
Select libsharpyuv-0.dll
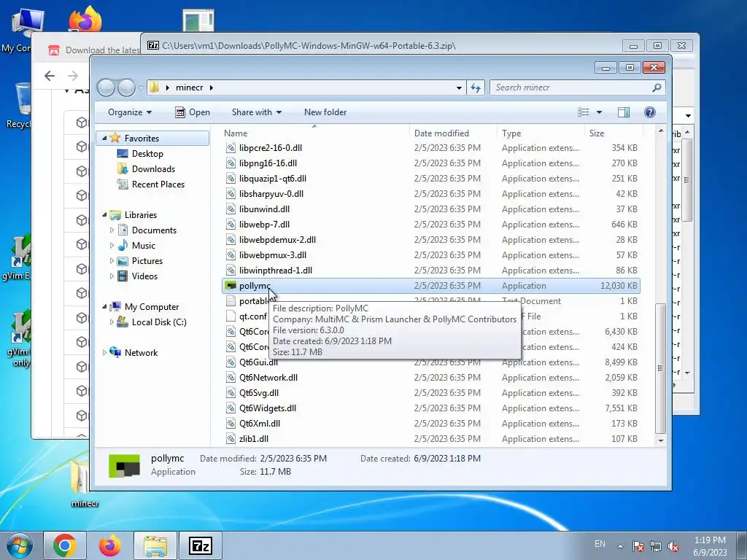click(431, 194)
